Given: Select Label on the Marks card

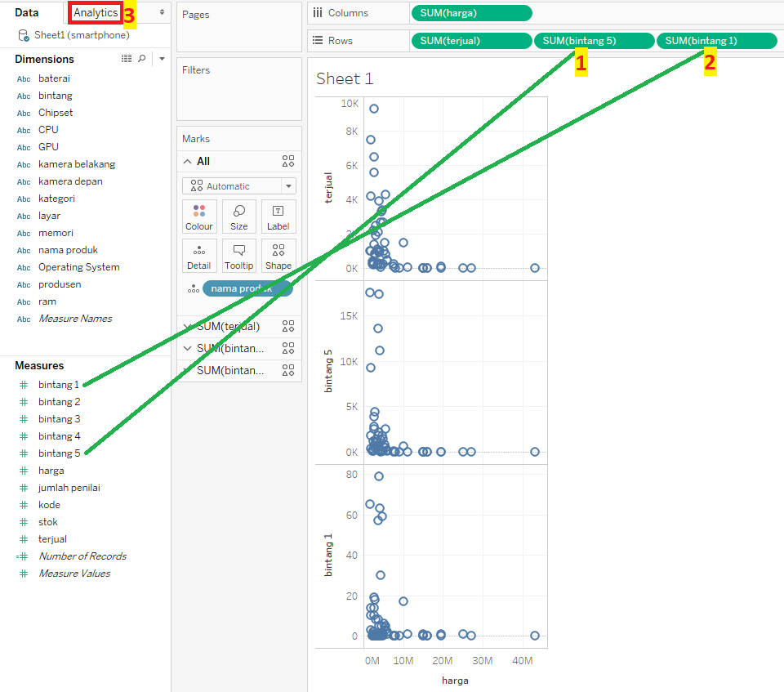Looking at the screenshot, I should 278,216.
